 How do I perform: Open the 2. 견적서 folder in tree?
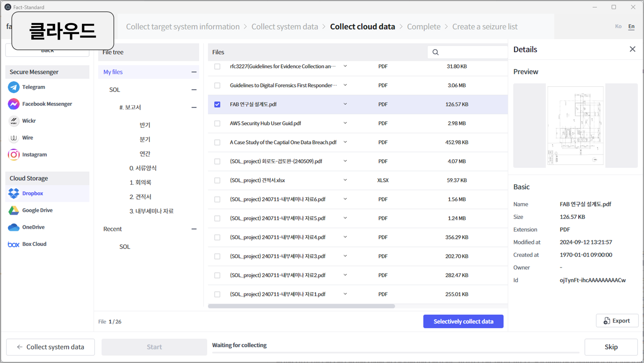(140, 197)
